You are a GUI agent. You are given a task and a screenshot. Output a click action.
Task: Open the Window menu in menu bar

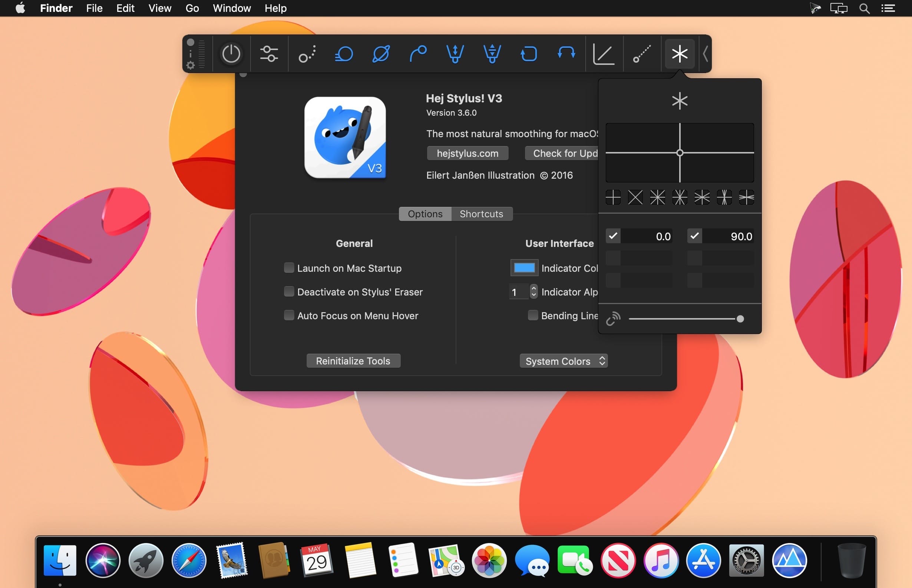[232, 8]
